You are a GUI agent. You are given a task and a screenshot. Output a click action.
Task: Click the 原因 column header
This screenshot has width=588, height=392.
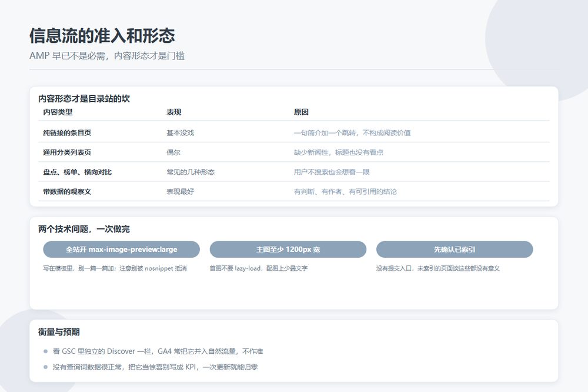tap(301, 112)
